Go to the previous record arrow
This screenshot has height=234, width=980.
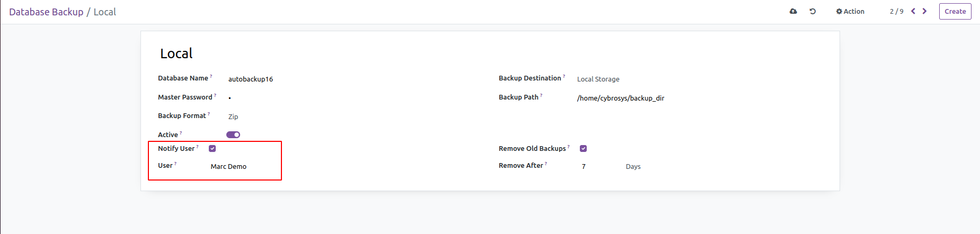click(913, 11)
